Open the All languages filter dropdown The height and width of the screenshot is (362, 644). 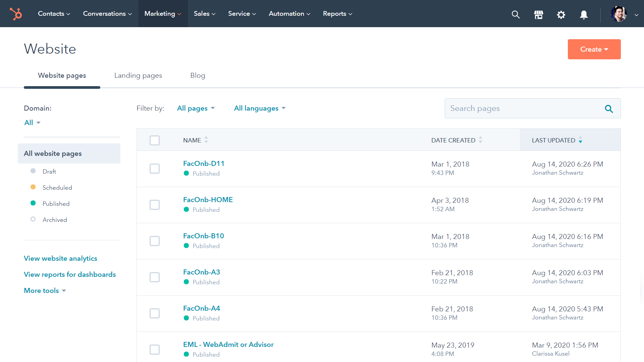tap(260, 108)
